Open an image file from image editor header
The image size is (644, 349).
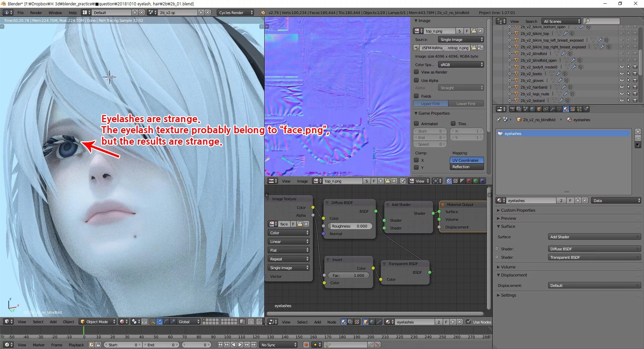tap(387, 181)
